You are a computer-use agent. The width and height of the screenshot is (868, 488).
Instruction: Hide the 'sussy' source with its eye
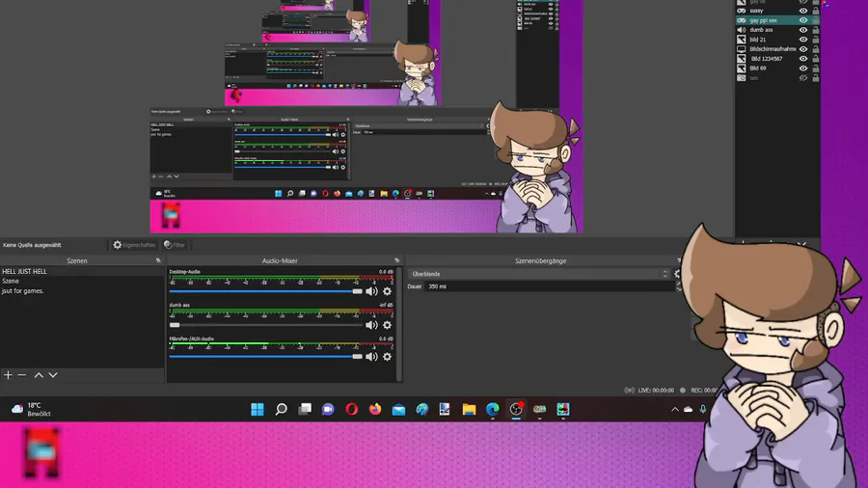(x=802, y=11)
